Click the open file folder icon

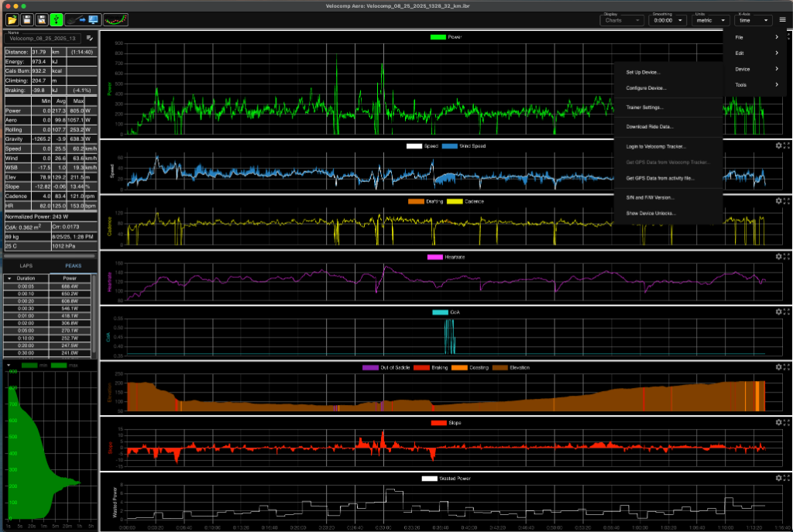[x=13, y=19]
